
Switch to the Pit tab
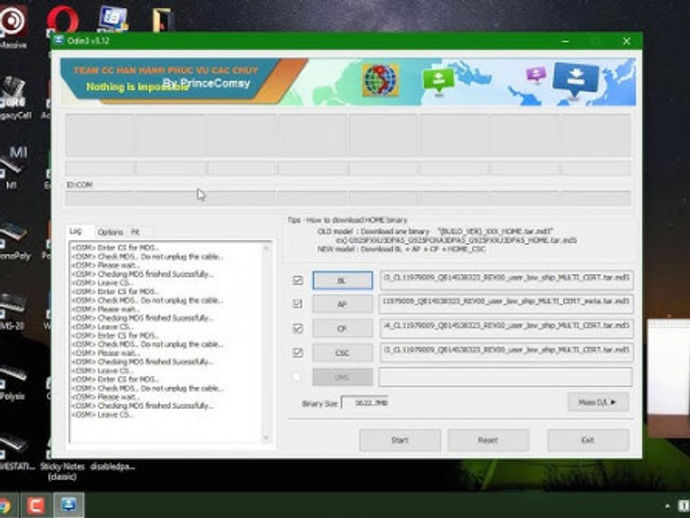[136, 232]
